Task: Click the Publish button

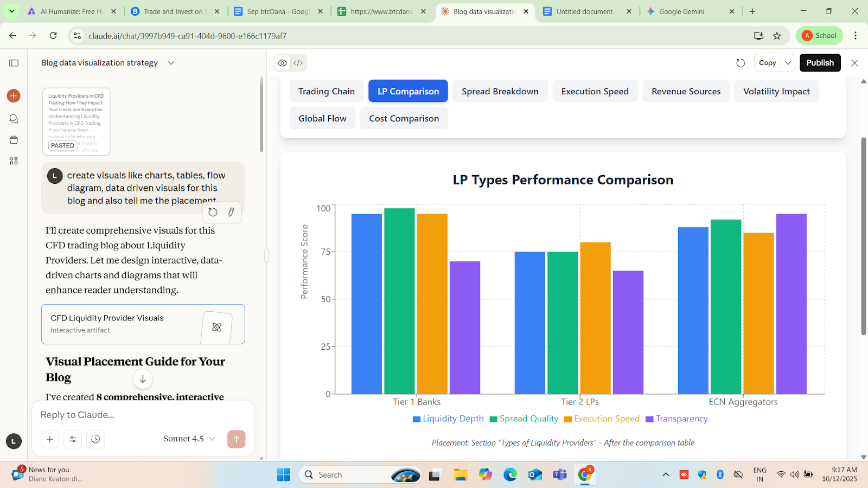Action: coord(820,63)
